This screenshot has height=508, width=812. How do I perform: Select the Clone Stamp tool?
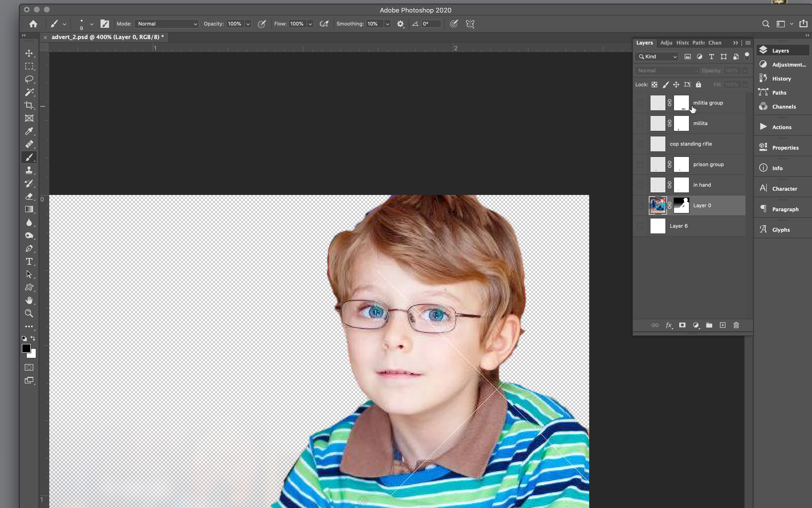[29, 170]
